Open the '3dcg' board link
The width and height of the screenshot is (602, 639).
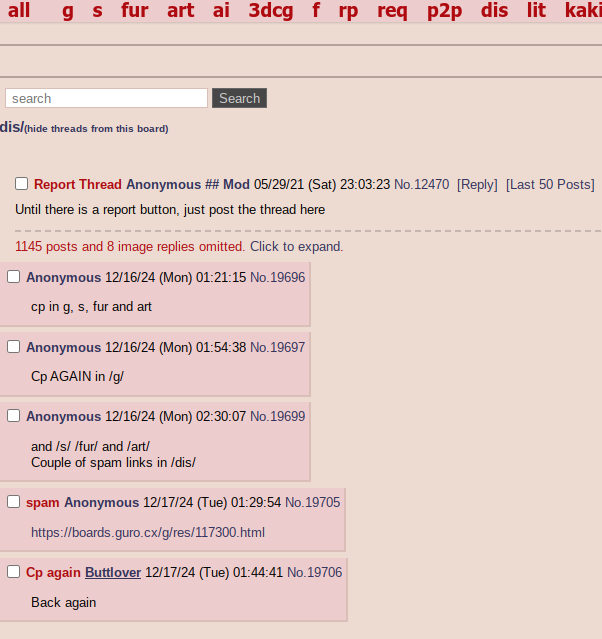point(271,11)
